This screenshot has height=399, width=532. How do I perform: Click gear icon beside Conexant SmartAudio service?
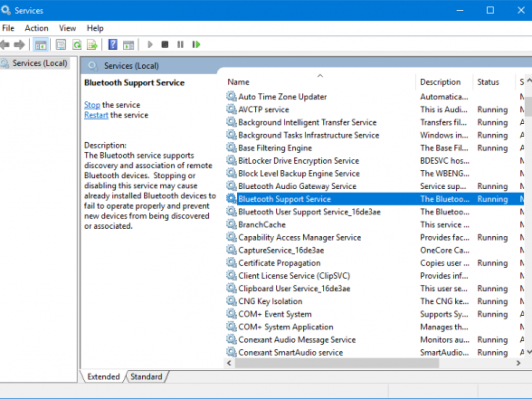tap(231, 353)
